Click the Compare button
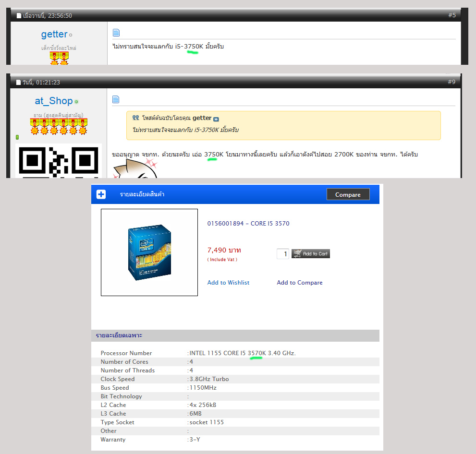476x454 pixels. point(348,194)
